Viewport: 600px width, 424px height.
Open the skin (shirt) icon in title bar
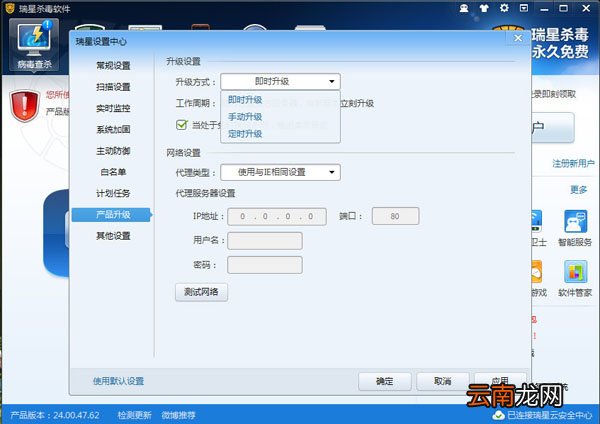[484, 8]
